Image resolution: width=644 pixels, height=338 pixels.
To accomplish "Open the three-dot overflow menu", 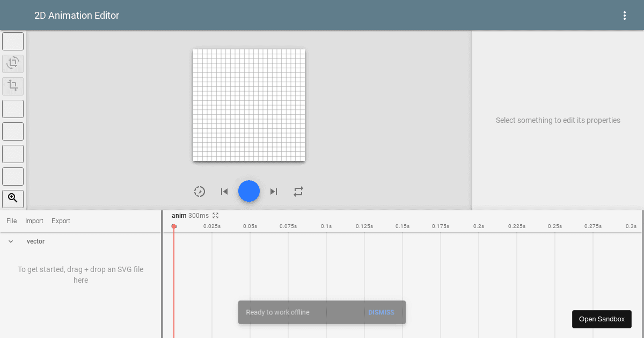I will 624,16.
